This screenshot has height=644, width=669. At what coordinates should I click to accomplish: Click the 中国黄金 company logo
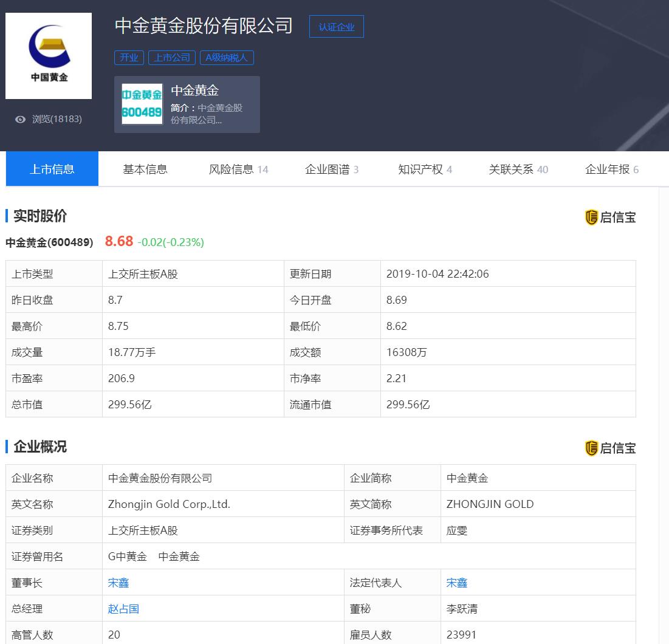pos(49,56)
